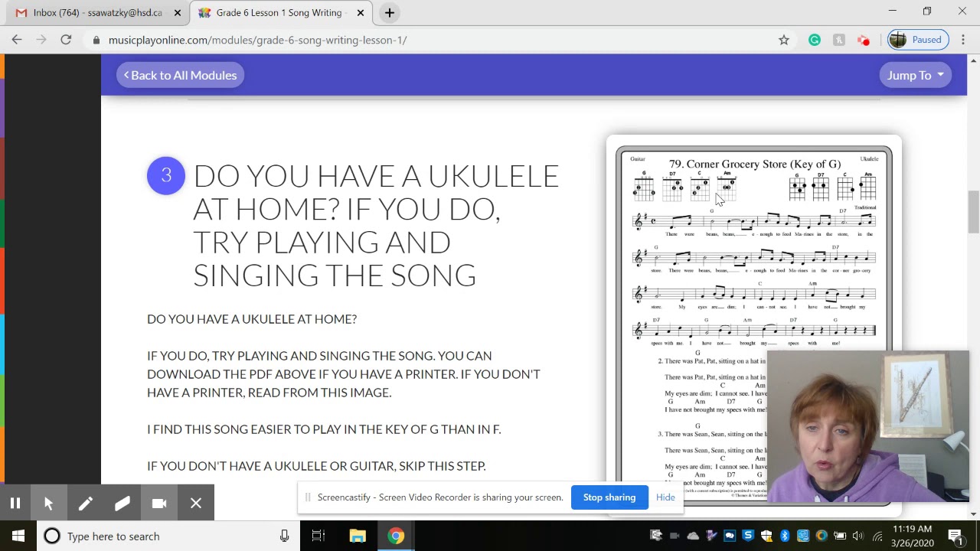This screenshot has width=980, height=551.
Task: Click Back to All Modules button
Action: click(x=180, y=75)
